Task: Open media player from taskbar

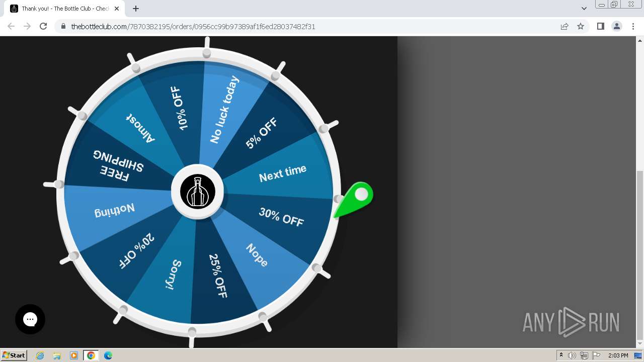Action: [x=74, y=355]
